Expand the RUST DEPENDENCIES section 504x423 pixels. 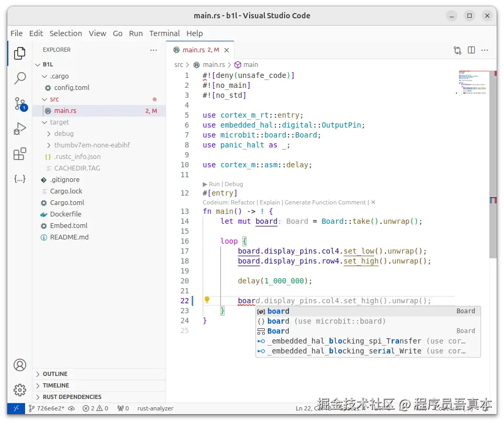pos(99,397)
